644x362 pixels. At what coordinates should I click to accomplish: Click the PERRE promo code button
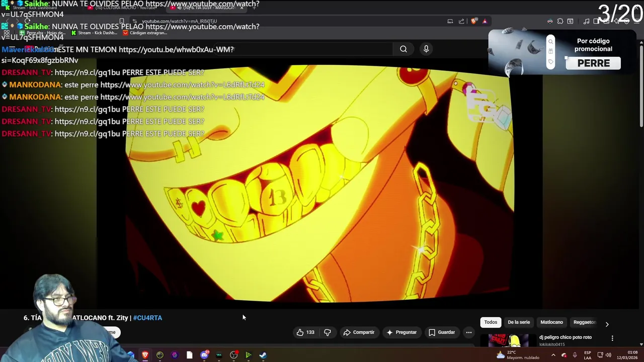tap(593, 63)
